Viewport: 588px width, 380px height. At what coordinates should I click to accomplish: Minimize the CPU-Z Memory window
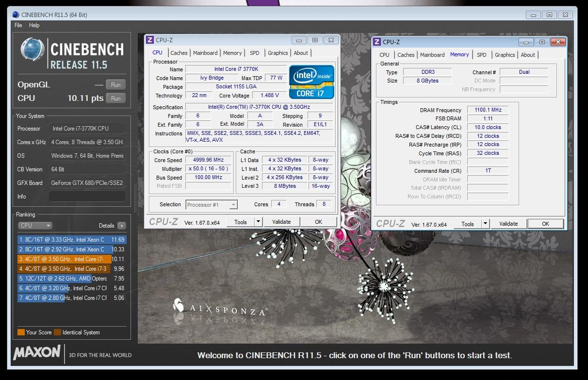pos(526,42)
